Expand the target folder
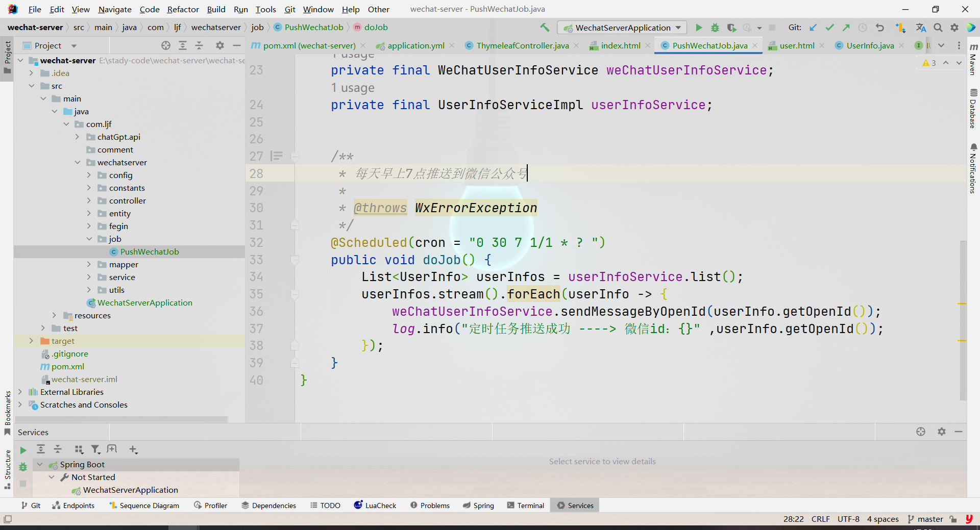This screenshot has height=530, width=980. pos(31,341)
